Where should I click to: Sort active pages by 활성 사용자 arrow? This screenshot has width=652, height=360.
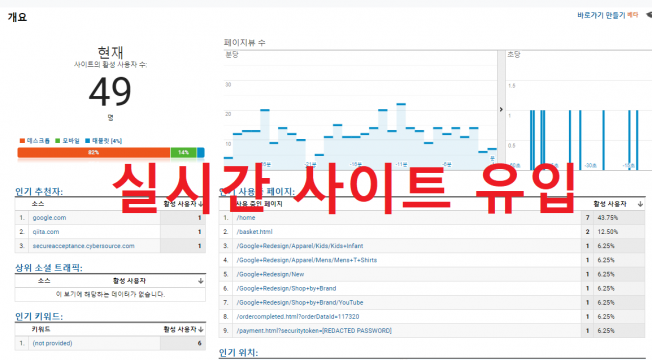point(640,204)
